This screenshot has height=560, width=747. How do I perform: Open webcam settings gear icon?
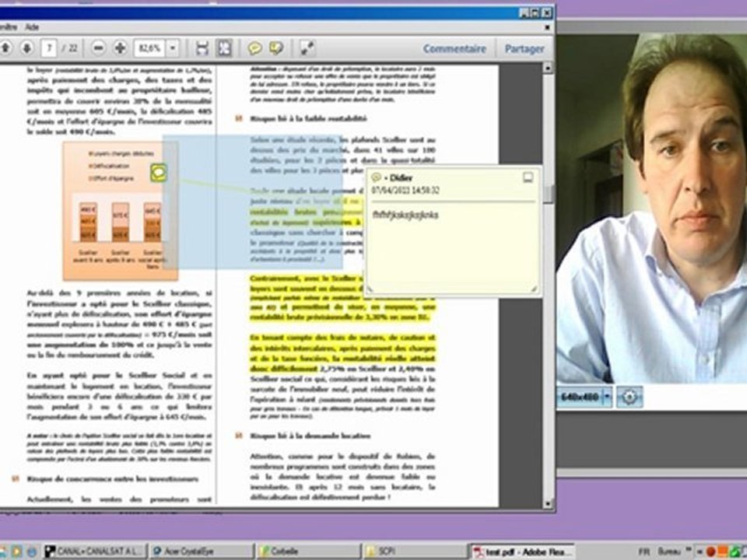pyautogui.click(x=630, y=397)
